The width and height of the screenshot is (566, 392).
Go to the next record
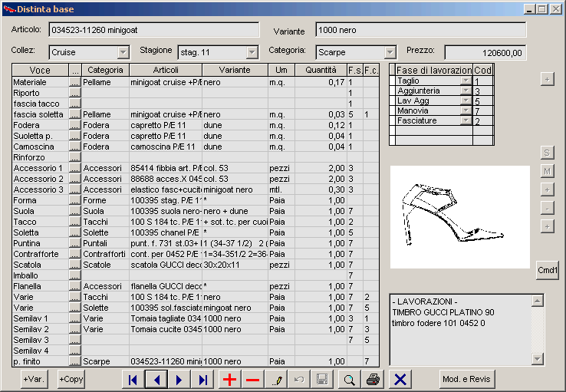tap(179, 380)
